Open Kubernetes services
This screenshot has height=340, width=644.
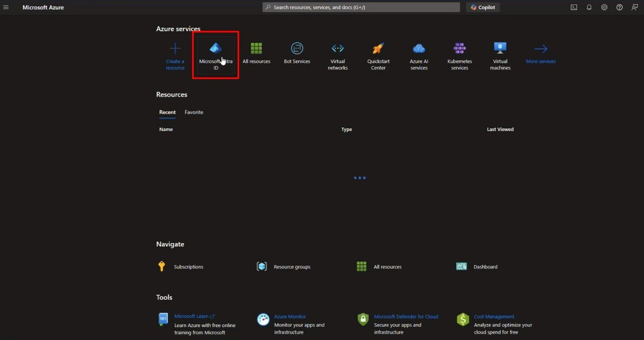(459, 56)
